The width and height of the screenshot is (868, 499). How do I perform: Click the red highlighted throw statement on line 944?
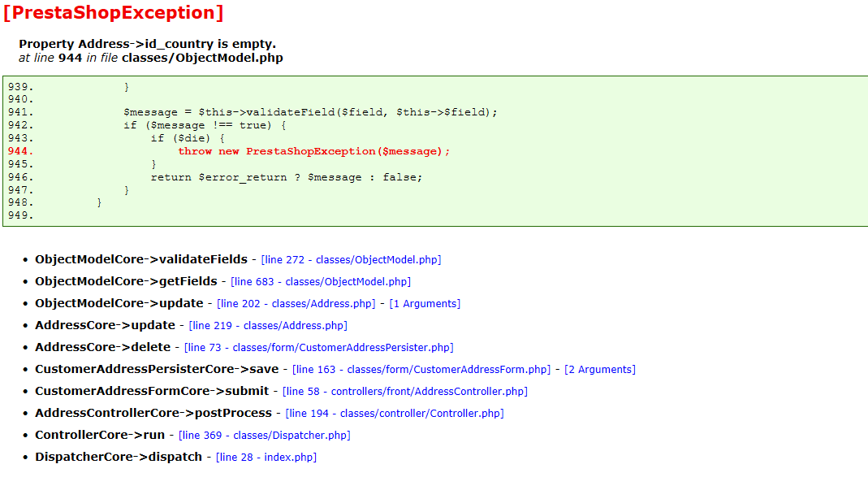click(x=314, y=151)
